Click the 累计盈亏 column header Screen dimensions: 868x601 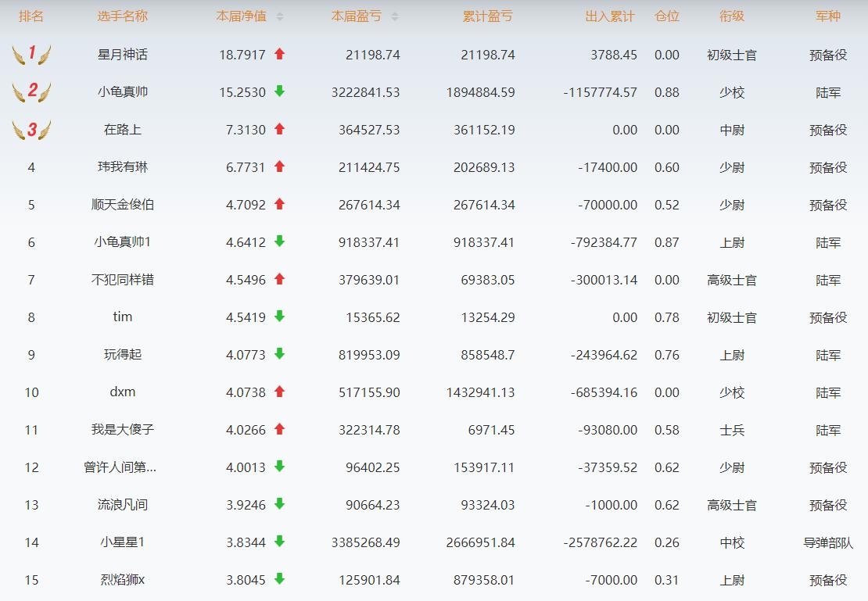coord(487,16)
